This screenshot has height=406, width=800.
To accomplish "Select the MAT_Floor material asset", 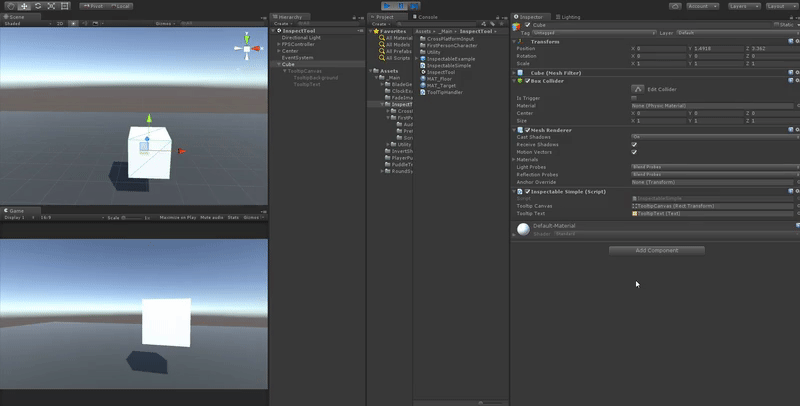I will [x=436, y=79].
